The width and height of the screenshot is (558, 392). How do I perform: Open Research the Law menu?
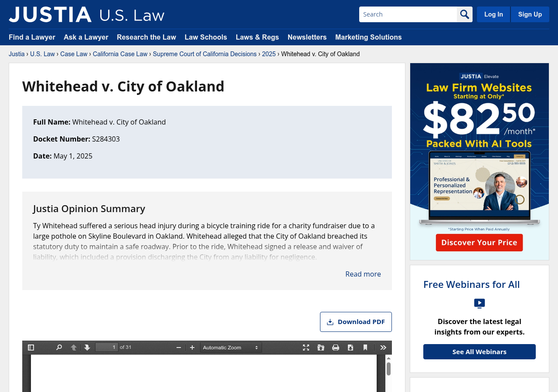tap(146, 37)
